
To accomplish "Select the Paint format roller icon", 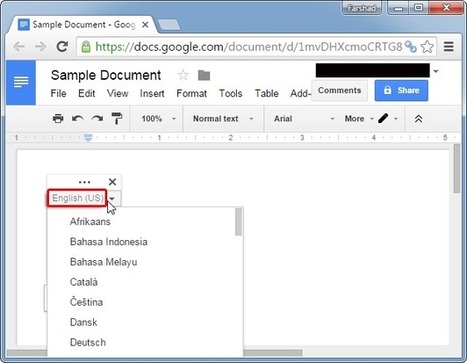I will coord(117,118).
